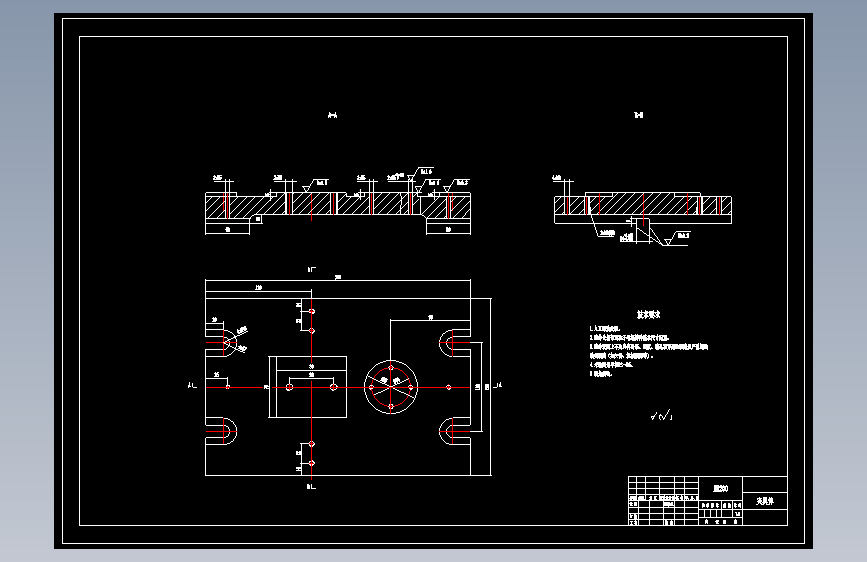
Task: Select the upper-left U-shaped slot in plan view
Action: [x=221, y=343]
